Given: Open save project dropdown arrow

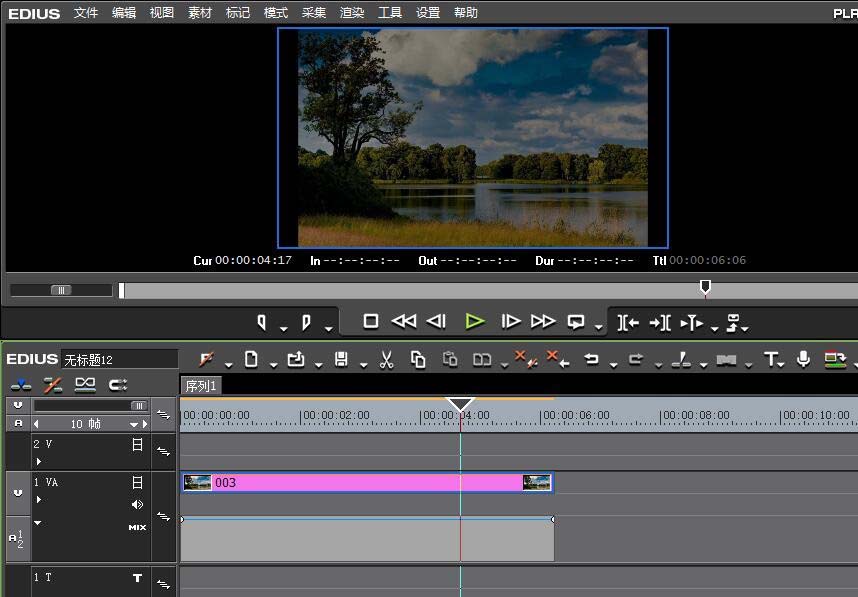Looking at the screenshot, I should point(363,366).
